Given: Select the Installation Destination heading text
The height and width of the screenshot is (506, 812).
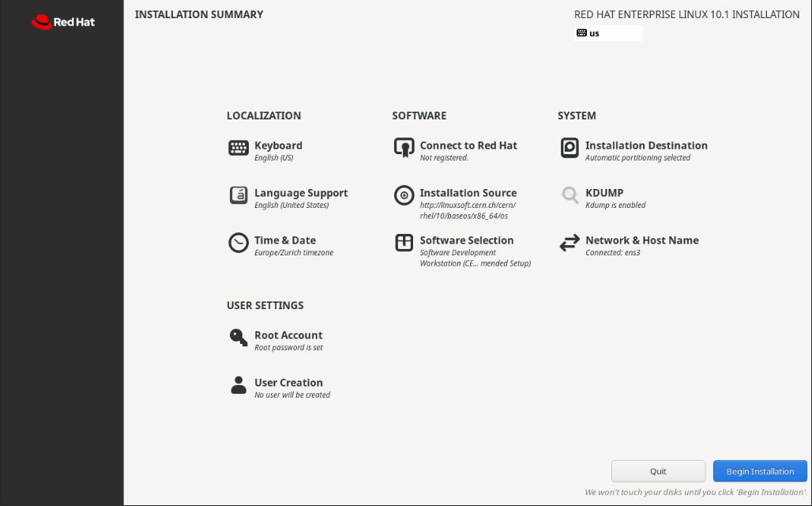Looking at the screenshot, I should pyautogui.click(x=646, y=145).
